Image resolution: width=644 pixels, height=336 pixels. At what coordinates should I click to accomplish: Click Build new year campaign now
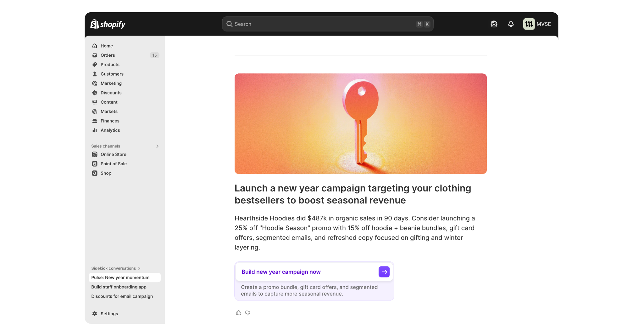[x=281, y=272]
